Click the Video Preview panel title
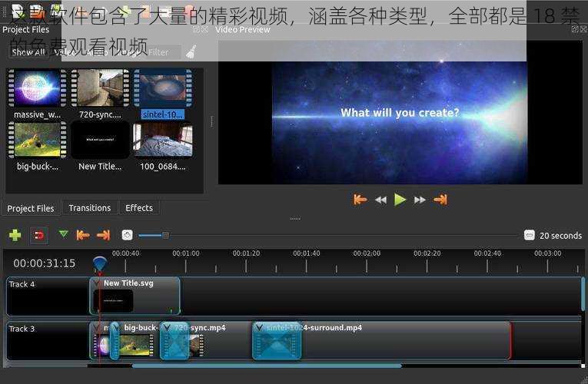The image size is (588, 384). (243, 30)
